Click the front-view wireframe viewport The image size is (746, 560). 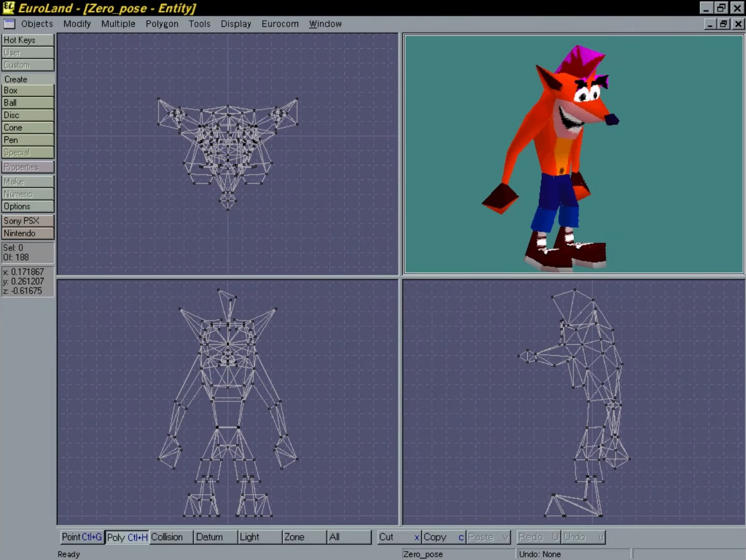228,402
